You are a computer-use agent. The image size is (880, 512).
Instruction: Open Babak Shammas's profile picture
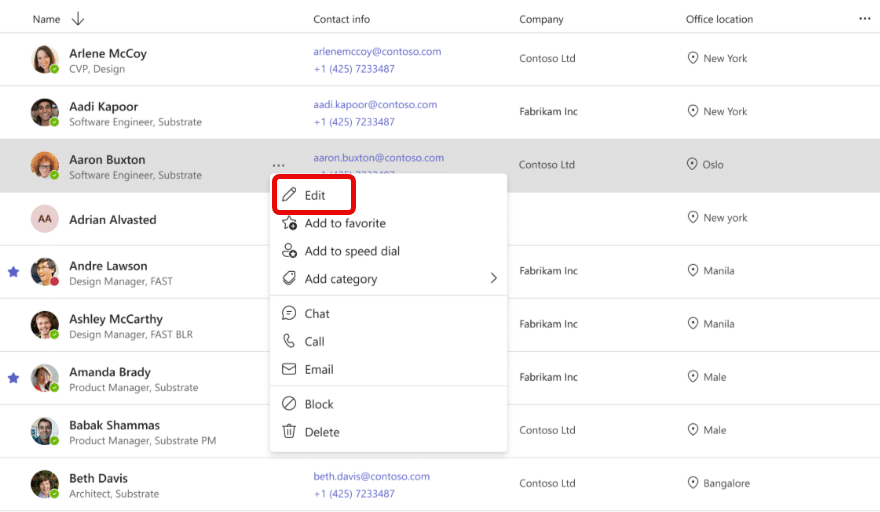point(45,431)
